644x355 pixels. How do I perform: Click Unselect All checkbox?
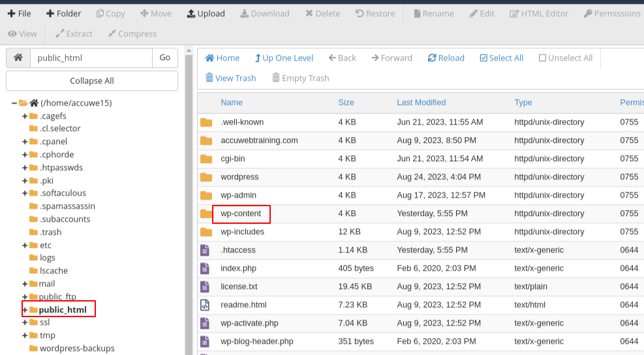(x=566, y=58)
